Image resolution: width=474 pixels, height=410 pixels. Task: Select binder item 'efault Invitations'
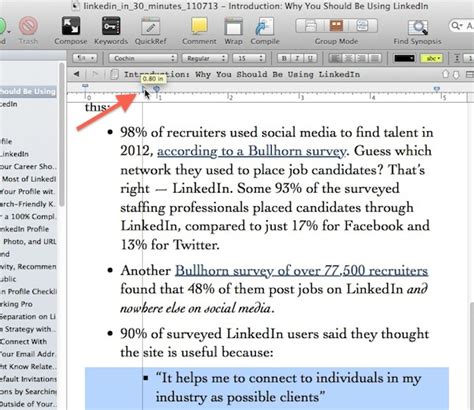tap(28, 379)
